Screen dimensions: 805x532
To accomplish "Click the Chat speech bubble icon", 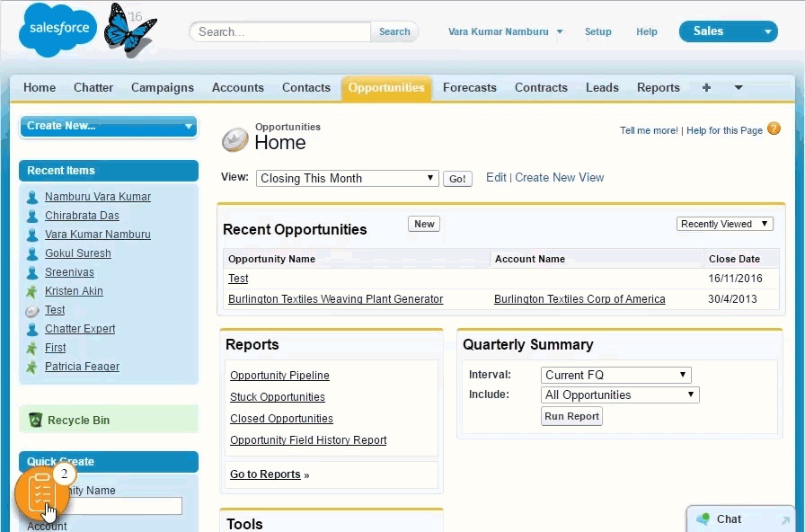I will click(703, 519).
